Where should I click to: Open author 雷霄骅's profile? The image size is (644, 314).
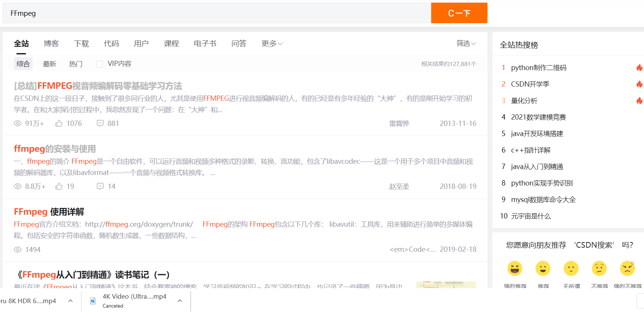click(399, 123)
